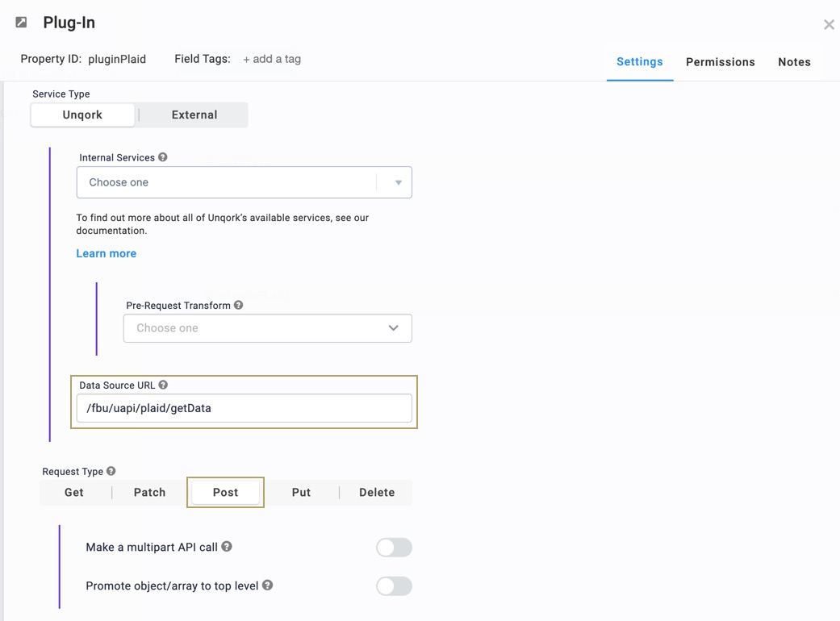840x621 pixels.
Task: Click the Pre-Request Transform help icon
Action: coord(238,305)
